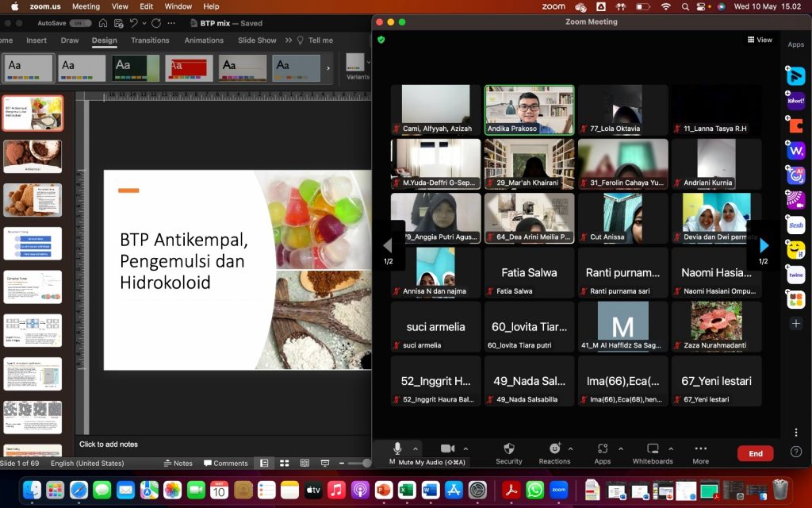Switch to the Transitions ribbon tab

click(150, 40)
